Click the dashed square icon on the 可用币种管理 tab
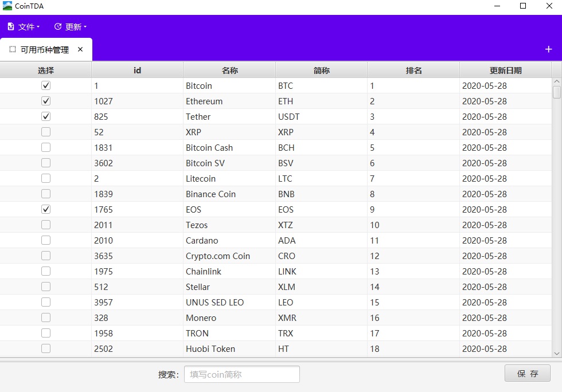The height and width of the screenshot is (392, 562). (13, 49)
